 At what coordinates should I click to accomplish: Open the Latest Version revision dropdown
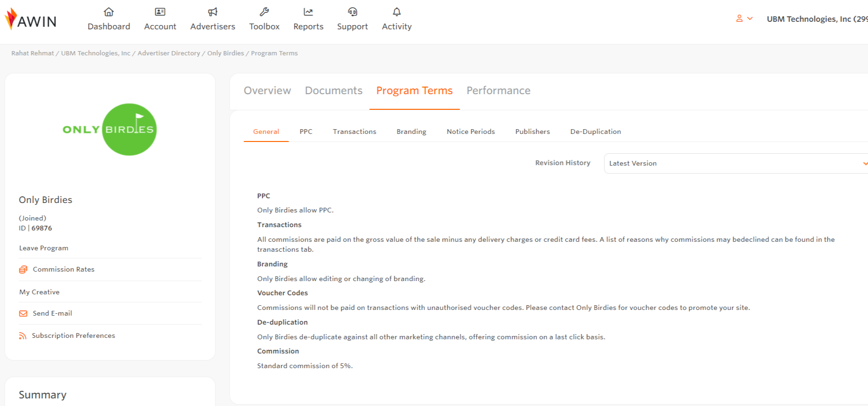coord(736,163)
